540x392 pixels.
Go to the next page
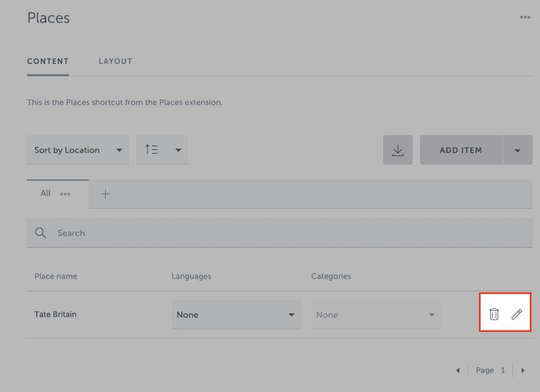tap(523, 370)
